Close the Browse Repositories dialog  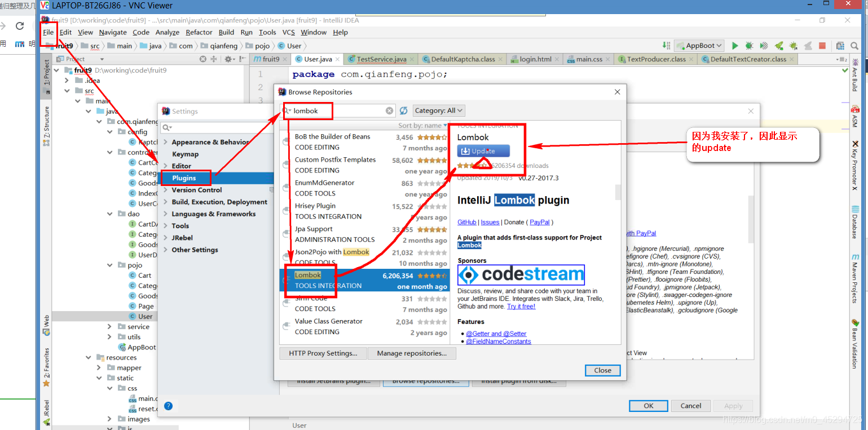[602, 370]
